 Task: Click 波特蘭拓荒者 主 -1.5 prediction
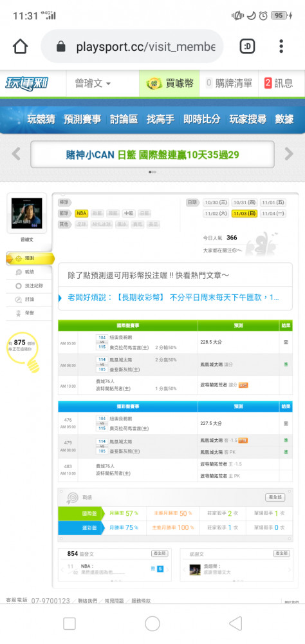pyautogui.click(x=221, y=464)
